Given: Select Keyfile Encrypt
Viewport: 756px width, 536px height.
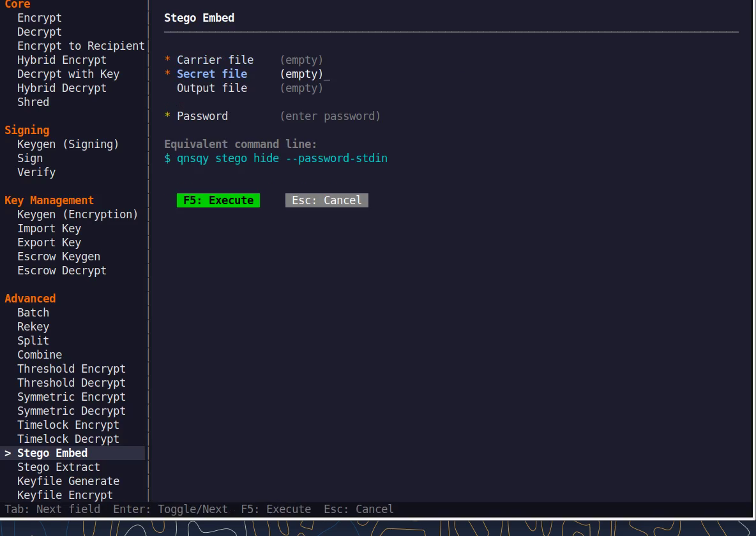Looking at the screenshot, I should point(65,495).
